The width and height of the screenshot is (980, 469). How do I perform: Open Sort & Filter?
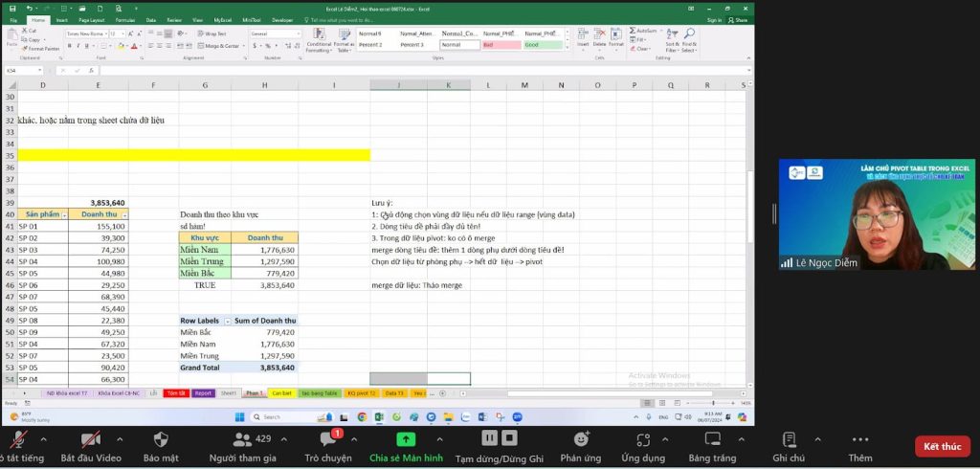tap(673, 40)
